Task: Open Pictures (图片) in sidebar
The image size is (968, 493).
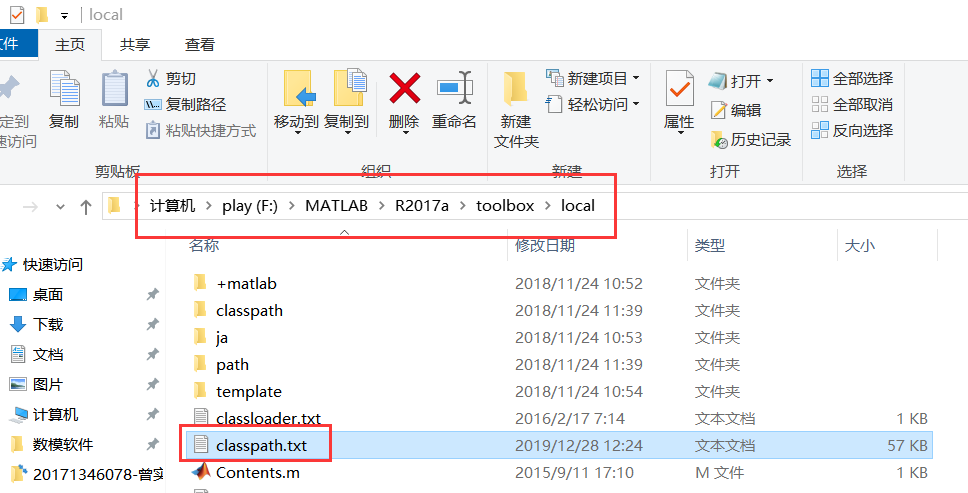Action: coord(36,385)
